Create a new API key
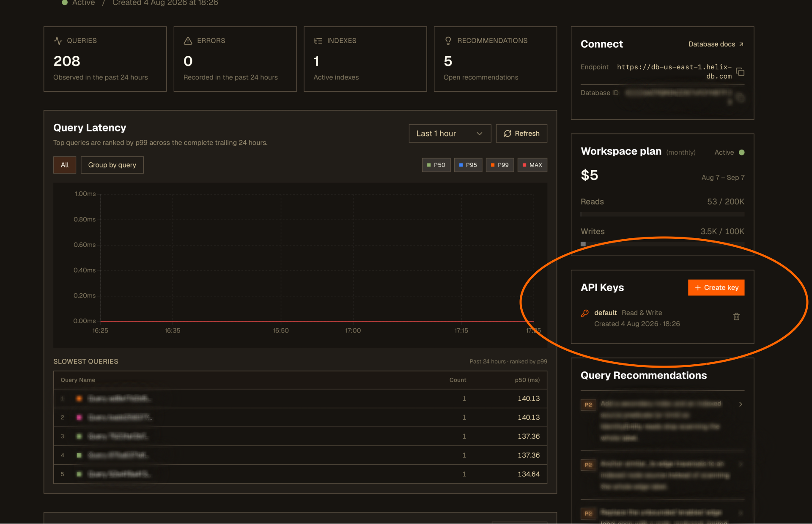 coord(716,288)
